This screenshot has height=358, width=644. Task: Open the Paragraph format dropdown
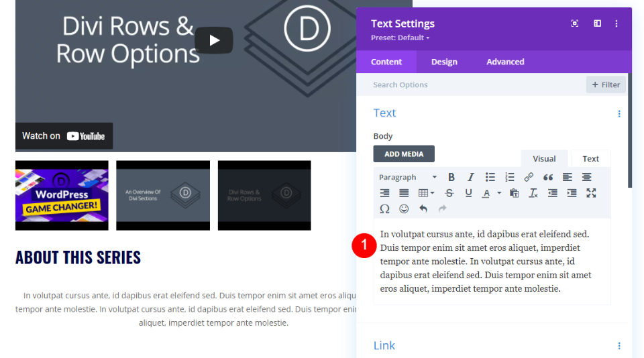click(x=408, y=177)
